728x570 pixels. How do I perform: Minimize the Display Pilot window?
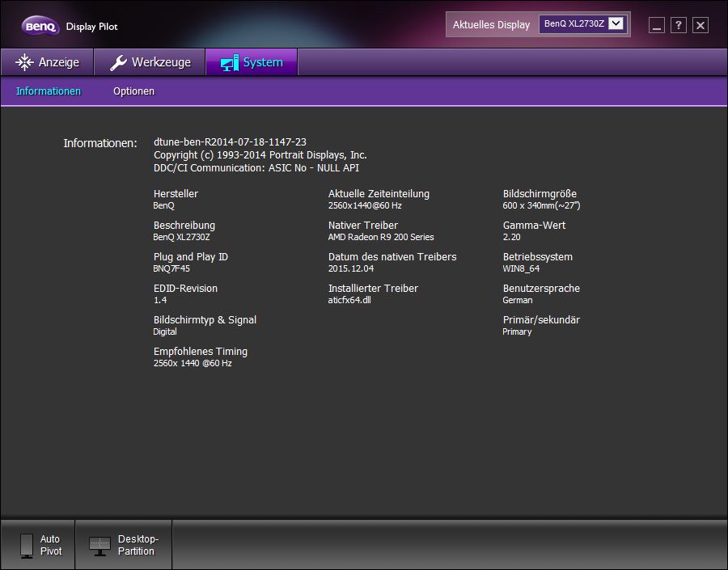[657, 25]
